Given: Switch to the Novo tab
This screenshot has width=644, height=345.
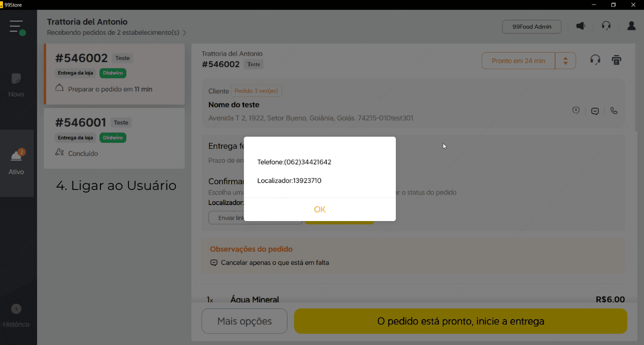Looking at the screenshot, I should (x=16, y=85).
